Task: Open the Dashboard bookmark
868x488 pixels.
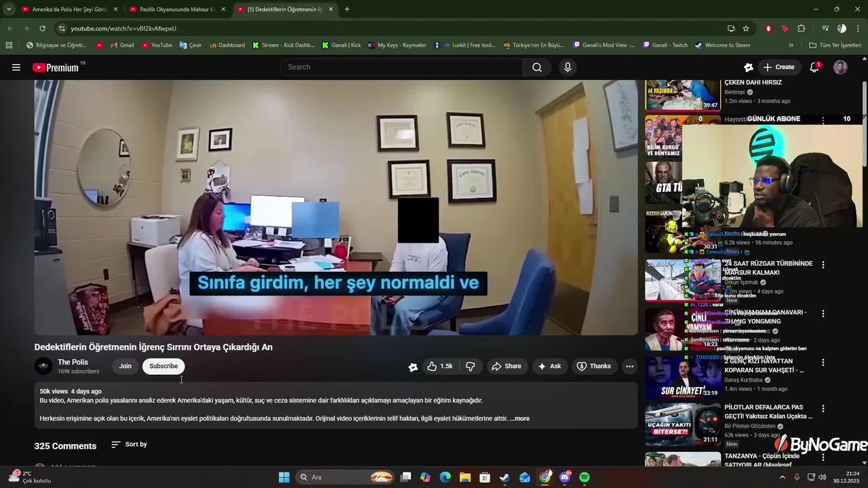Action: 226,45
